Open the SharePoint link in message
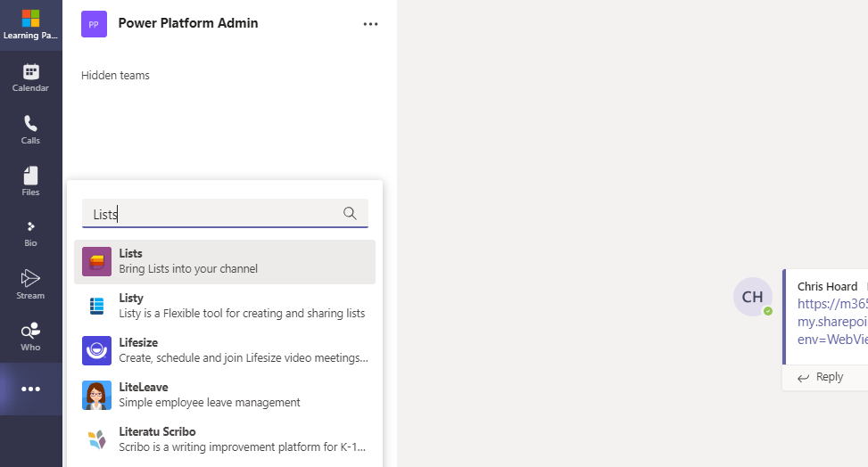 831,321
